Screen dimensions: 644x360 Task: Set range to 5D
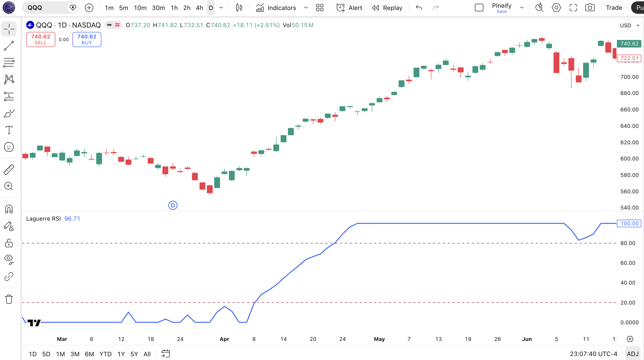pyautogui.click(x=46, y=354)
